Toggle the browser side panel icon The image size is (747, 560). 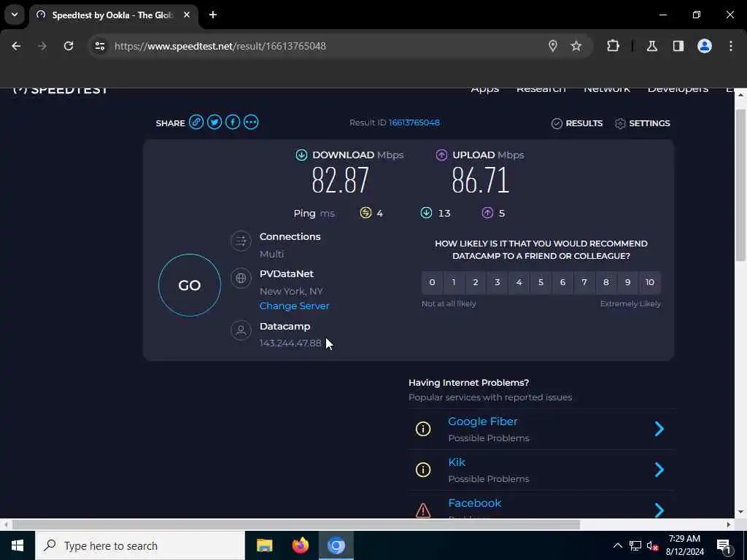pos(678,46)
